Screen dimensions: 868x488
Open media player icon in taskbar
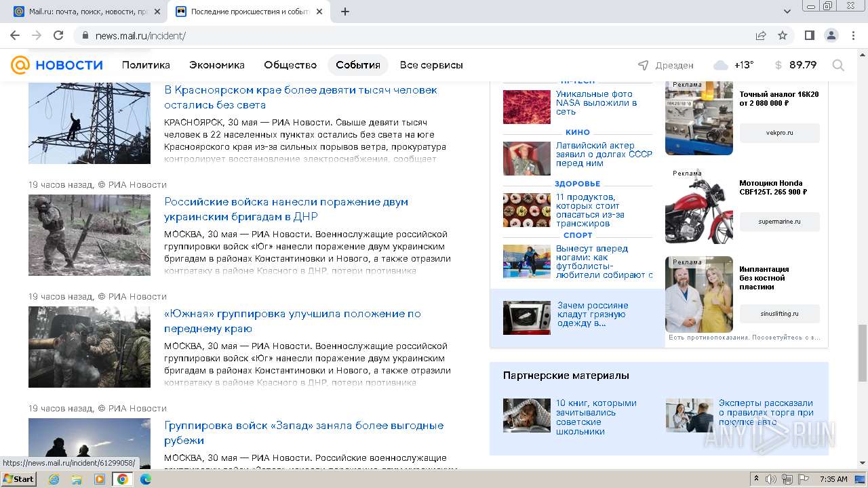pyautogui.click(x=100, y=479)
